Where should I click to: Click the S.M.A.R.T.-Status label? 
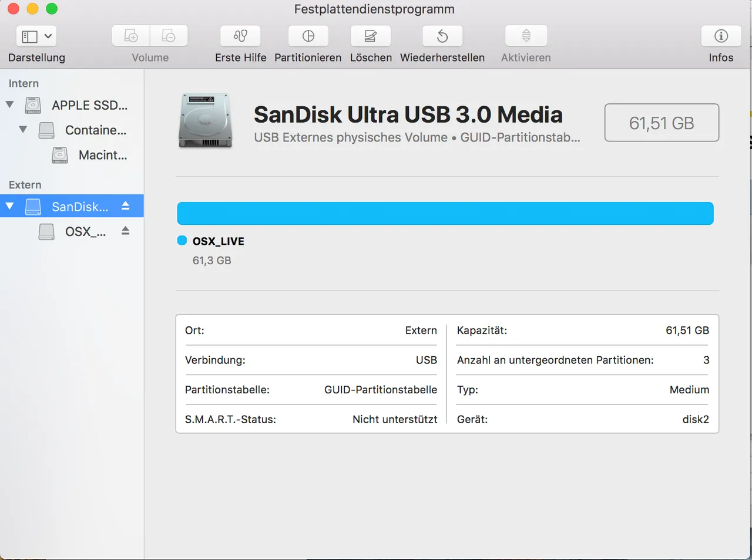coord(230,419)
